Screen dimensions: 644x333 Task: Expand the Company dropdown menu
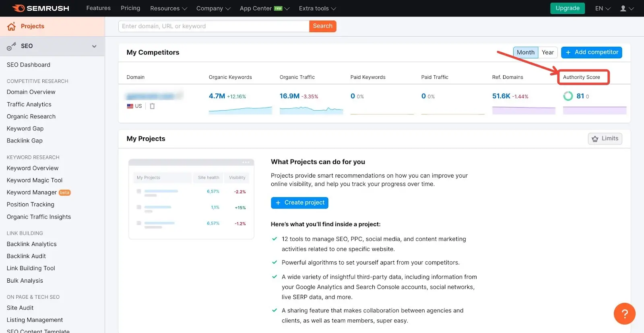[213, 8]
